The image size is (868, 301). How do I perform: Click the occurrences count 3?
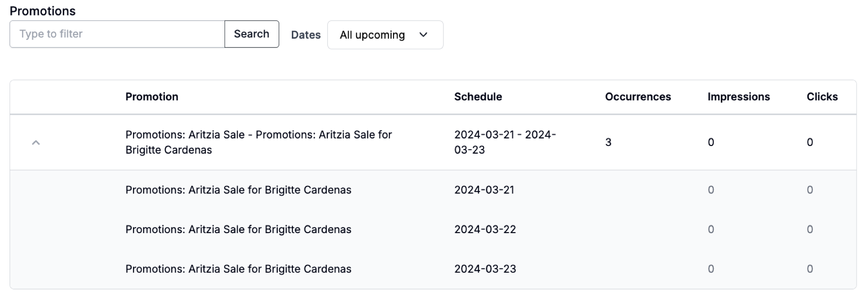click(x=608, y=142)
